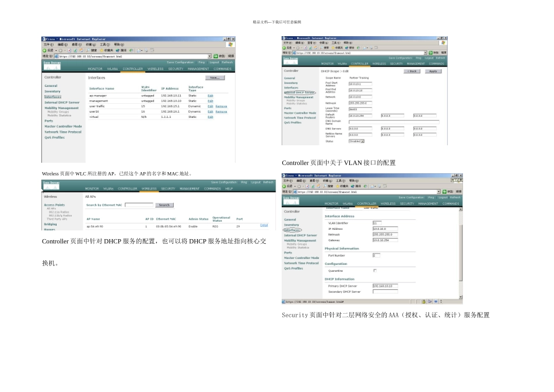
Task: Click the home icon in the Interfaces browser toolbar
Action: click(81, 51)
